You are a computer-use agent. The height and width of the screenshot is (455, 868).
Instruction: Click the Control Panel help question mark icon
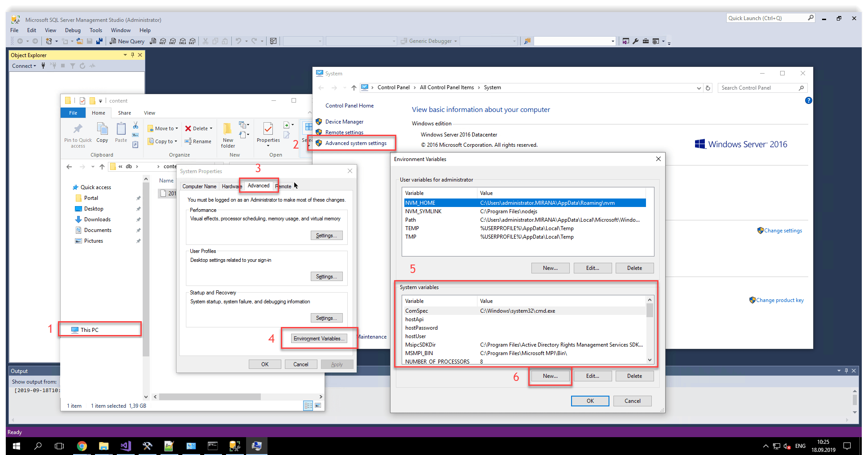808,100
